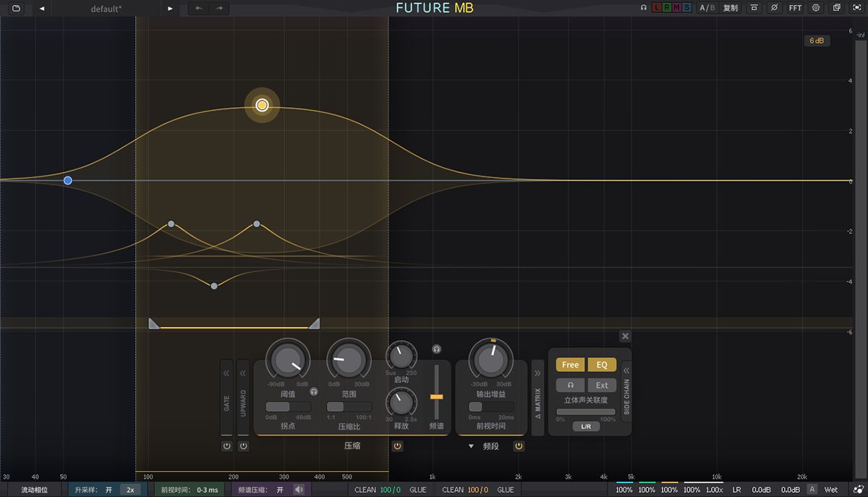Adjust the 立体声关联度 slider
Viewport: 868px width, 497px height.
point(586,412)
